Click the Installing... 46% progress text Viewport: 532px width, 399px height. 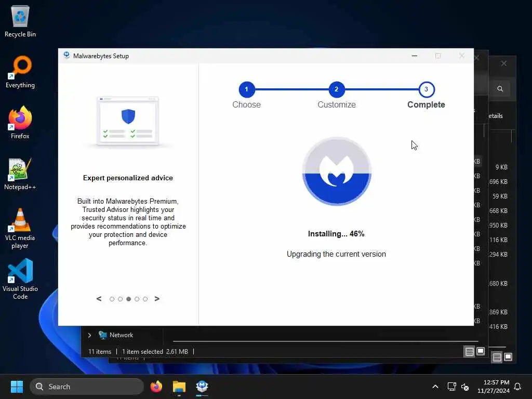336,234
